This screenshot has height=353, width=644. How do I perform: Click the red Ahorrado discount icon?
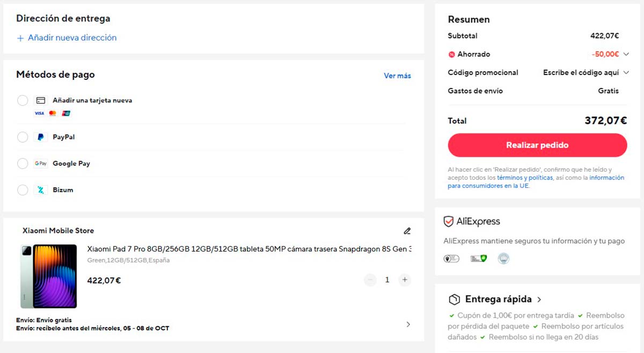451,54
